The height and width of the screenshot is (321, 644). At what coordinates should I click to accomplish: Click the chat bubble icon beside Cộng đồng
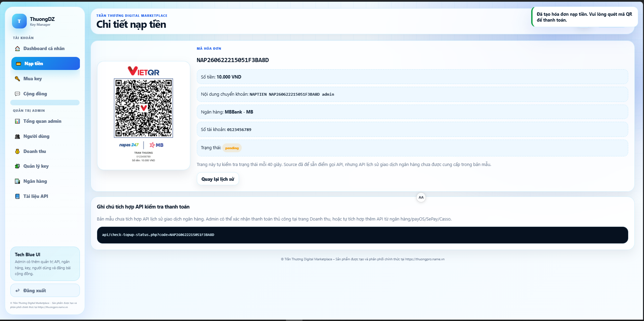pyautogui.click(x=17, y=94)
